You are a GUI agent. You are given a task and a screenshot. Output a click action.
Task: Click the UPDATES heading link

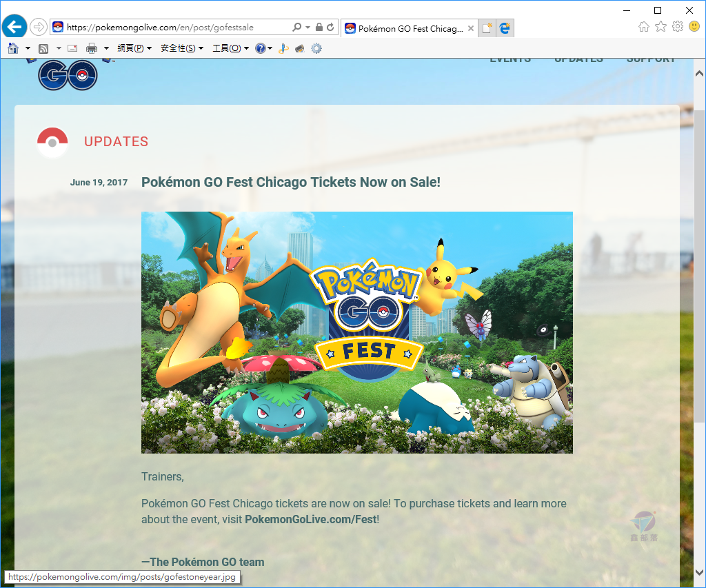pos(116,141)
